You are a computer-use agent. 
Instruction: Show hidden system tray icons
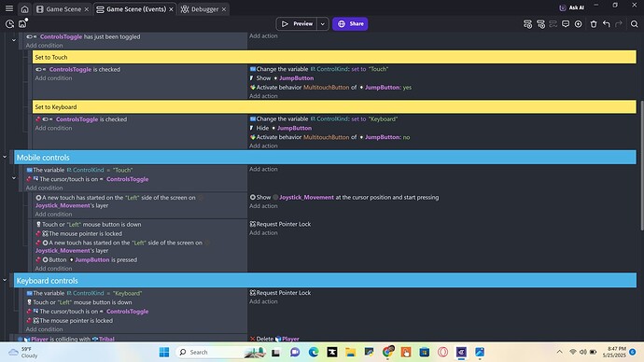coord(559,352)
